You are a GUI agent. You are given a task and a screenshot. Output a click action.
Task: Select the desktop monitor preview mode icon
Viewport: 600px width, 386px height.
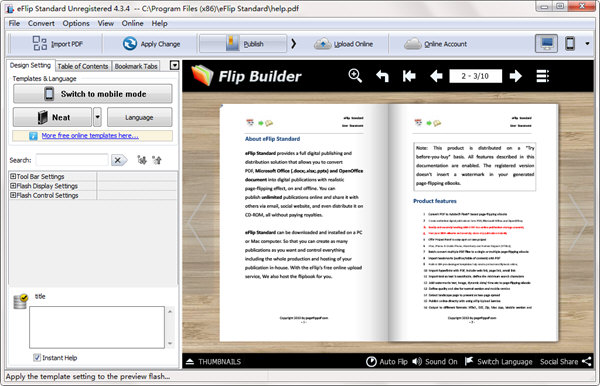tap(546, 44)
